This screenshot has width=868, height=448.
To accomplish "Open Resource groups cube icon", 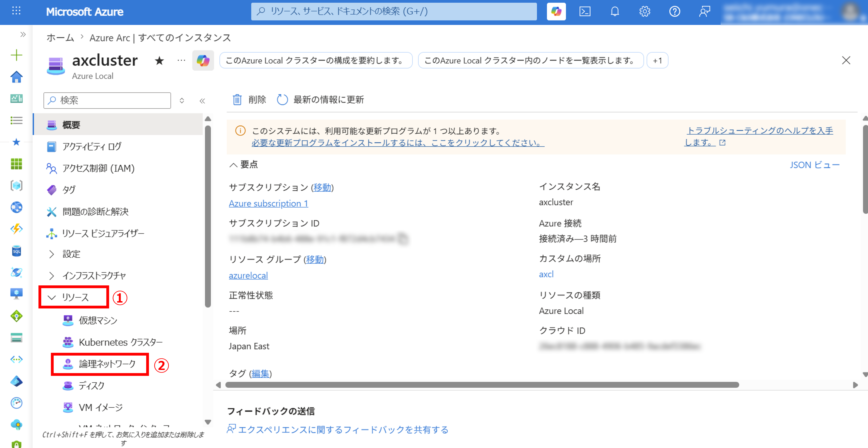I will click(x=16, y=185).
